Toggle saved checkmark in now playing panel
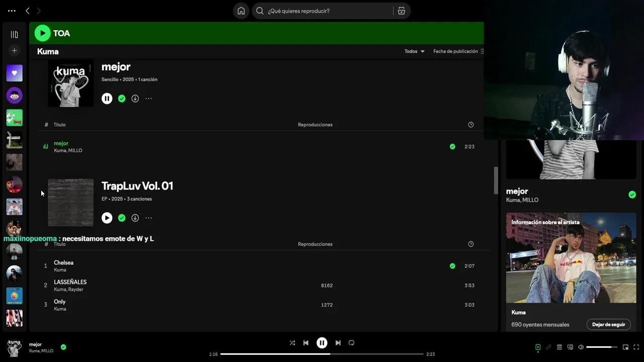Image resolution: width=644 pixels, height=362 pixels. coord(632,195)
